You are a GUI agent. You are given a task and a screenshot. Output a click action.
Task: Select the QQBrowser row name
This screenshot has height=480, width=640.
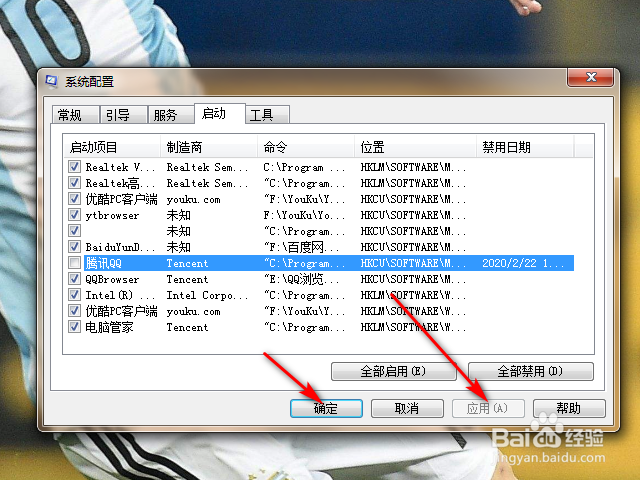click(112, 279)
